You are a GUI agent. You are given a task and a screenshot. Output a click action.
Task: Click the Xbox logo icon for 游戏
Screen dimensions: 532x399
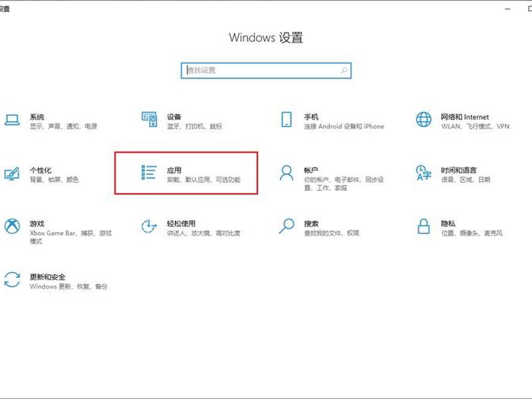pyautogui.click(x=12, y=226)
